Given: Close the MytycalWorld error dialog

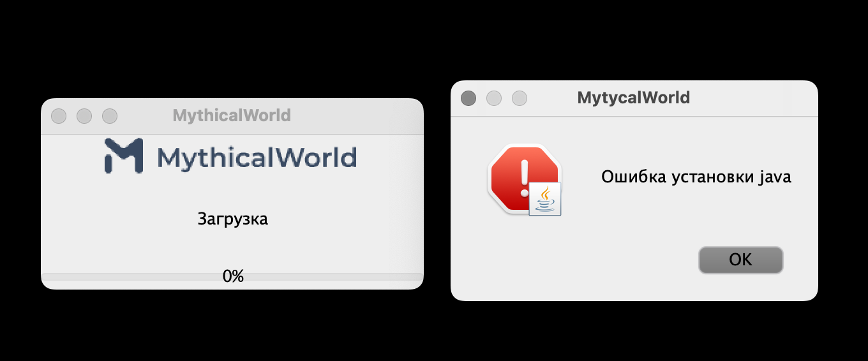Looking at the screenshot, I should point(468,98).
